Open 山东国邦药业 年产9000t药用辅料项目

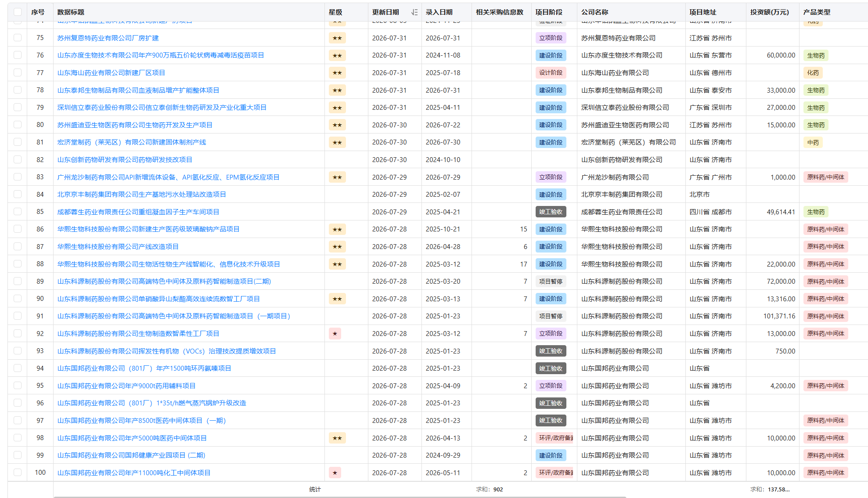pos(126,386)
